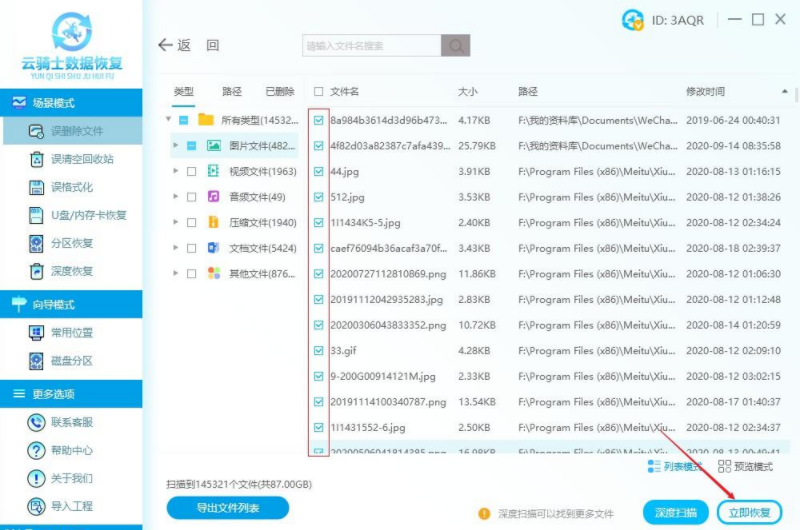Expand the 其他文件 tree node

176,273
